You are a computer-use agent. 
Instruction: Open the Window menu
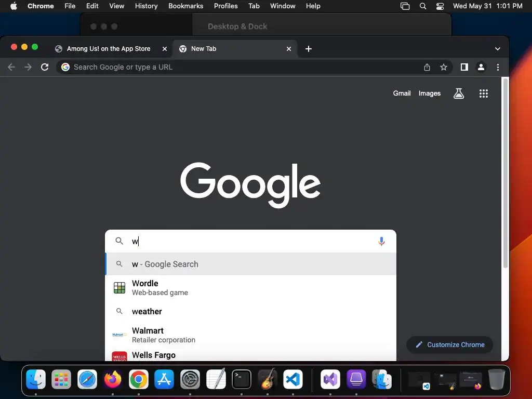tap(283, 6)
